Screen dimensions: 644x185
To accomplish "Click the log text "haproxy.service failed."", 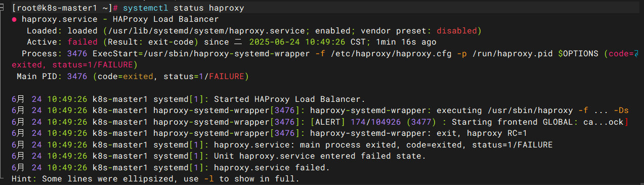I will [x=272, y=167].
